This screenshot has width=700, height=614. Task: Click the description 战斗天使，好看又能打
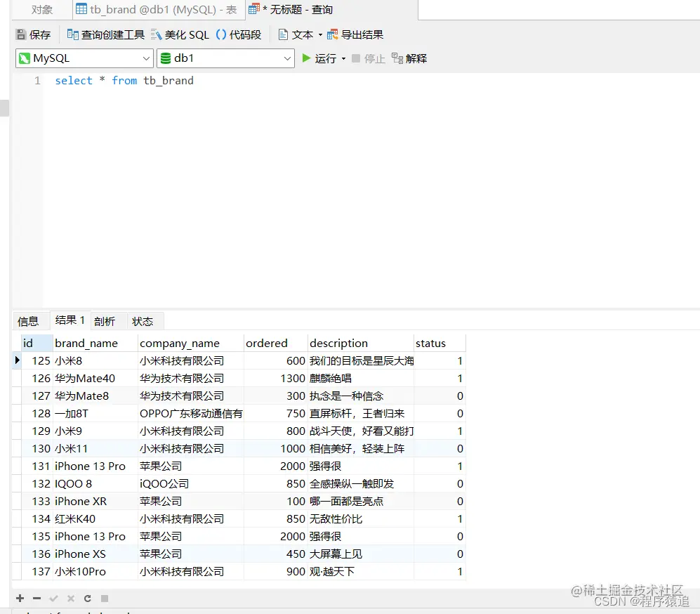tap(361, 431)
